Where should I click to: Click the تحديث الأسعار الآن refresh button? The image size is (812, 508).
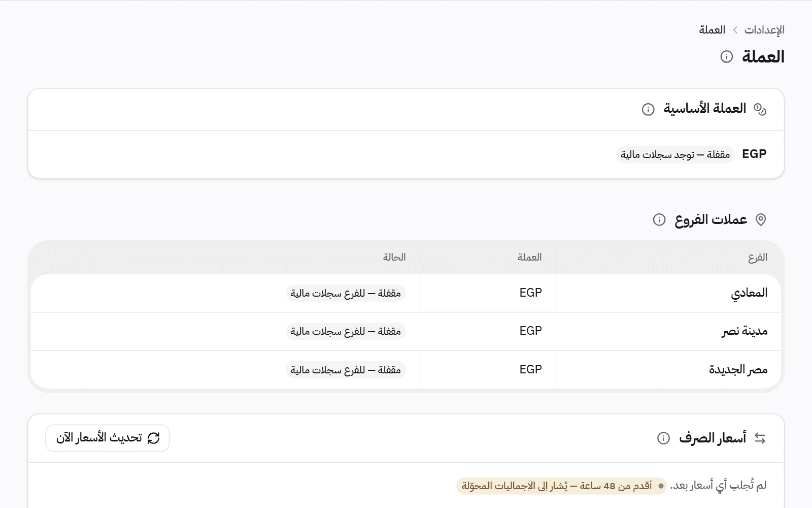point(108,438)
